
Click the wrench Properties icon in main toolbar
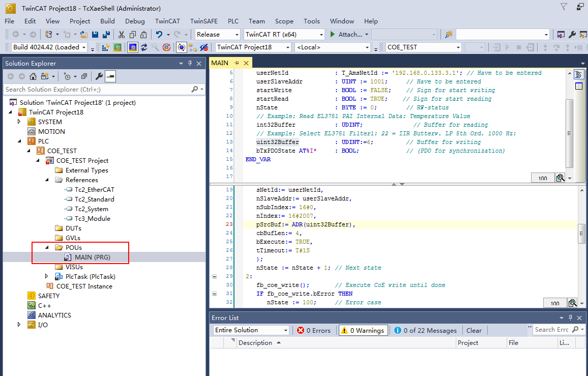[572, 35]
